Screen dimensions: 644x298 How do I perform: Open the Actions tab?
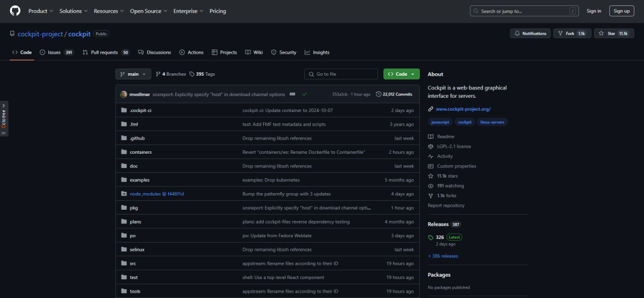point(191,52)
